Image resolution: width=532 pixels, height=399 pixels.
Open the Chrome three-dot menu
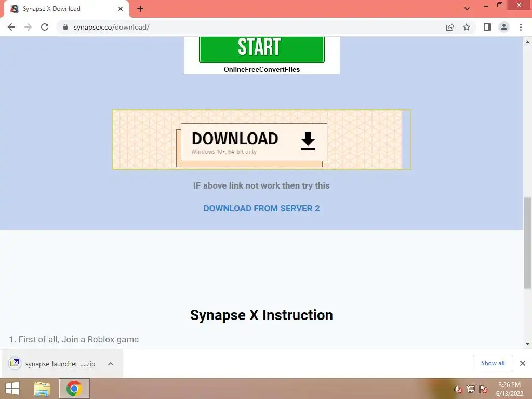(x=521, y=27)
